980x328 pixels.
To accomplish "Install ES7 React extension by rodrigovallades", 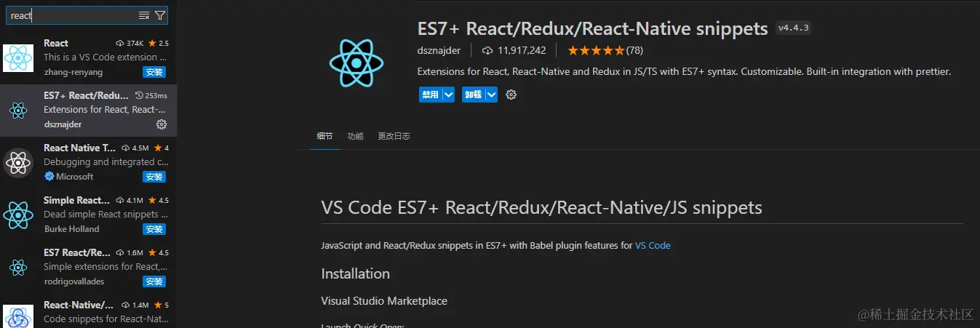I will tap(154, 281).
